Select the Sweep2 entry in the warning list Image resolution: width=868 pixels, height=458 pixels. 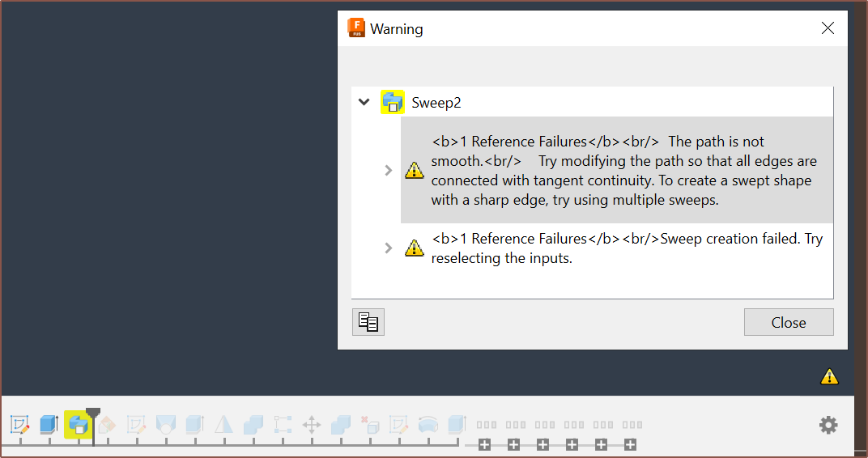tap(436, 103)
